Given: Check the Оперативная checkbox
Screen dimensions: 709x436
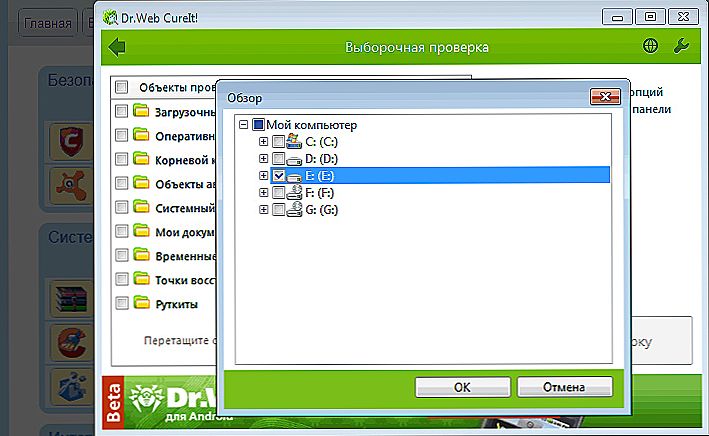Looking at the screenshot, I should coord(122,135).
